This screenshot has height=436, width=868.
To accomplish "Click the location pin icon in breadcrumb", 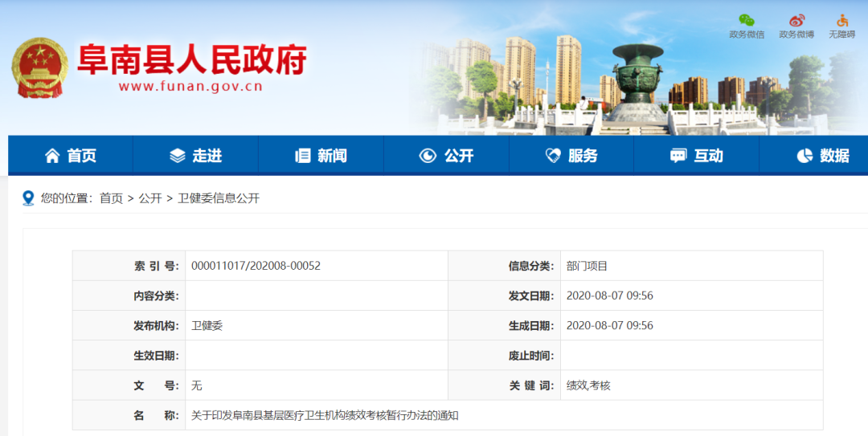I will point(28,198).
